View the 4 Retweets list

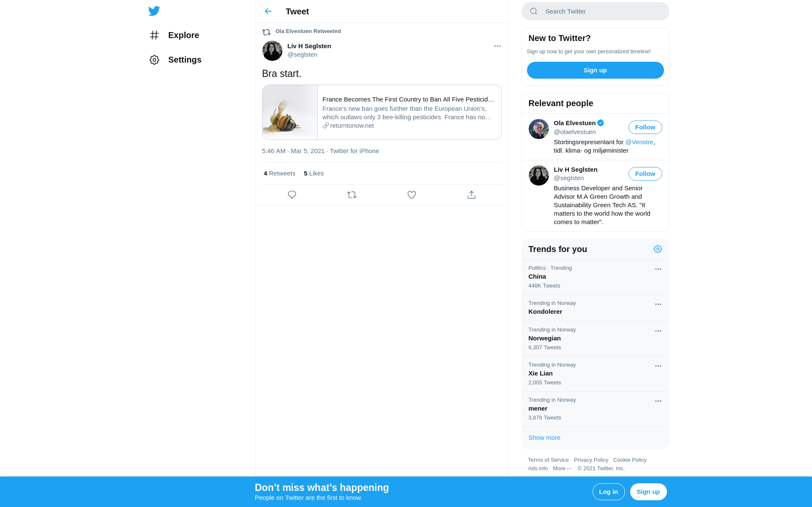pyautogui.click(x=279, y=173)
